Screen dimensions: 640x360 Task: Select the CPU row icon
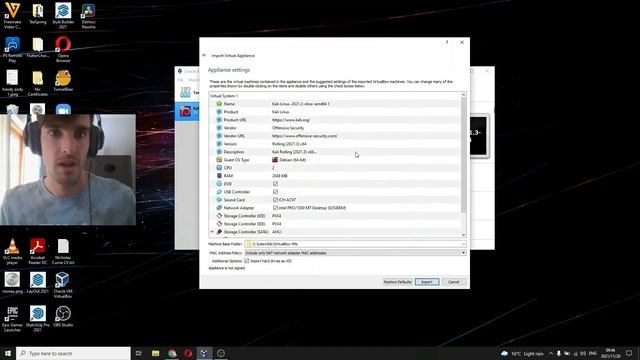point(219,168)
